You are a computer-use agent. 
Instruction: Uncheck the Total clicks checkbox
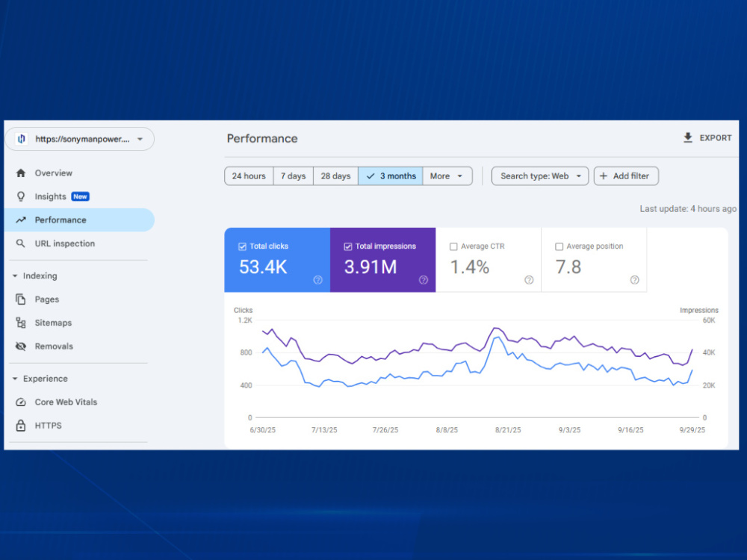(242, 246)
